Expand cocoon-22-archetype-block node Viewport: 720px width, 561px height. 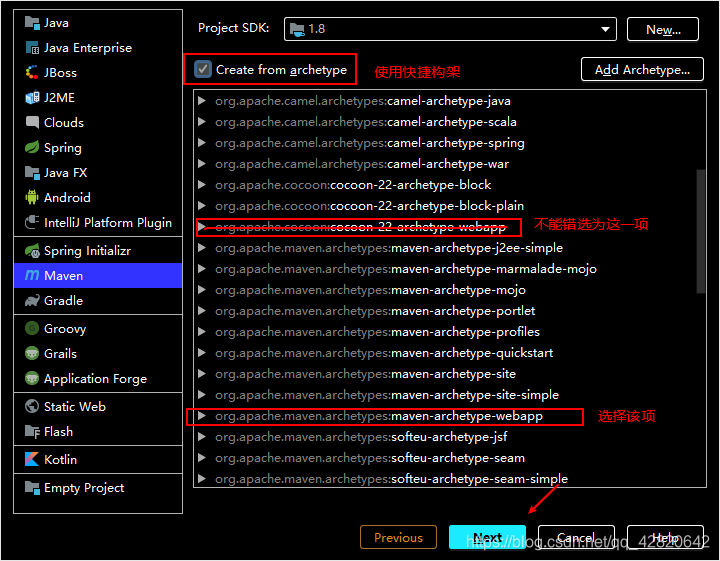(x=202, y=185)
